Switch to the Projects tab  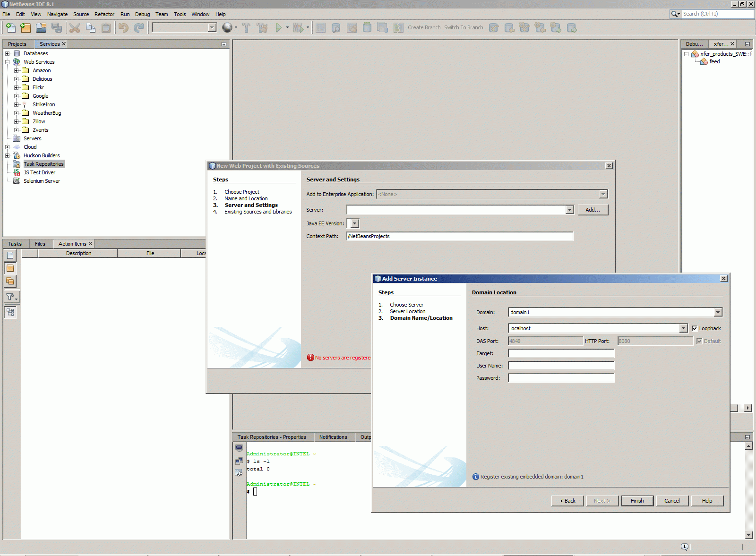(x=17, y=44)
